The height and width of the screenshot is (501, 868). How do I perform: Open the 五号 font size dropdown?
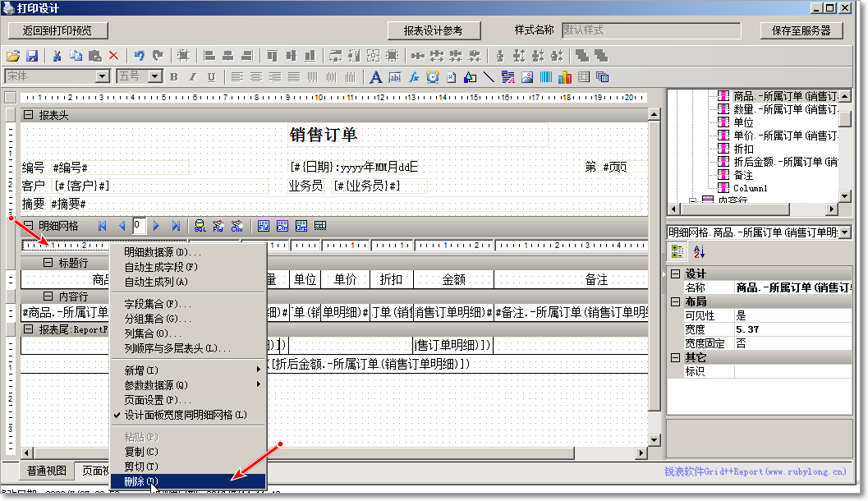[x=155, y=76]
